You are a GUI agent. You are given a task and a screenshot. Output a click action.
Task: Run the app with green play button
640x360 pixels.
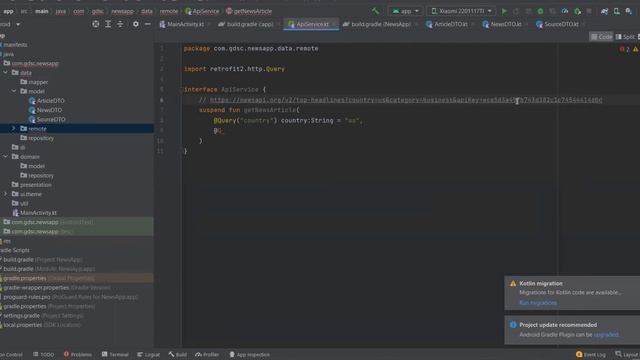[504, 11]
